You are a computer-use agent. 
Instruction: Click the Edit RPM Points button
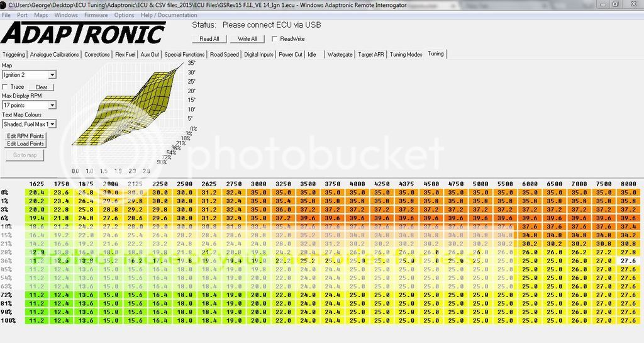pyautogui.click(x=25, y=136)
